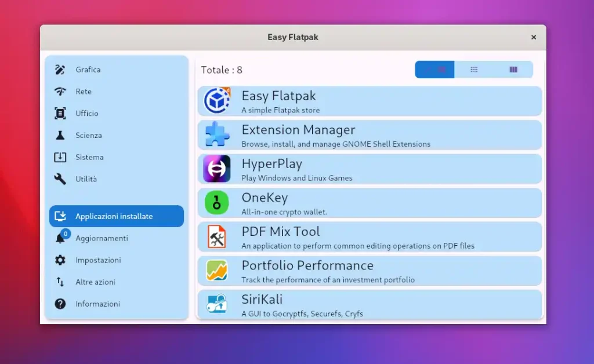Open the Rete category
The width and height of the screenshot is (594, 364).
[83, 92]
